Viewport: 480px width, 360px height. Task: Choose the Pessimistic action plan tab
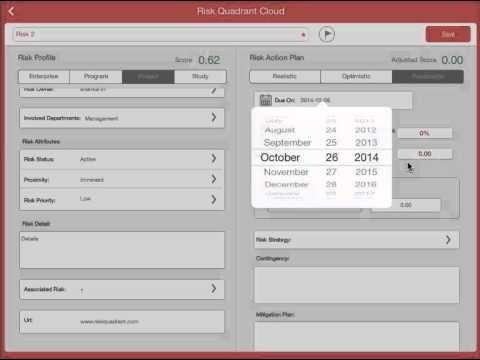click(x=428, y=76)
